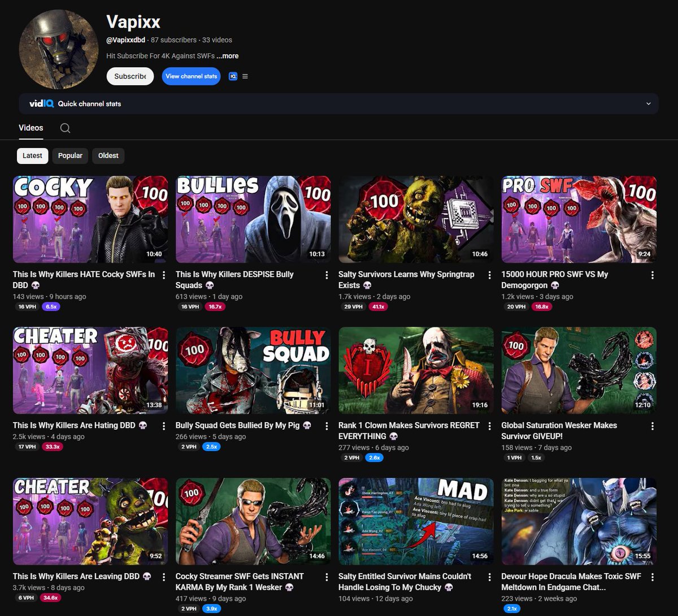Play the MAD chat thumbnail 14:56
Screen dimensions: 678x616
coord(416,521)
